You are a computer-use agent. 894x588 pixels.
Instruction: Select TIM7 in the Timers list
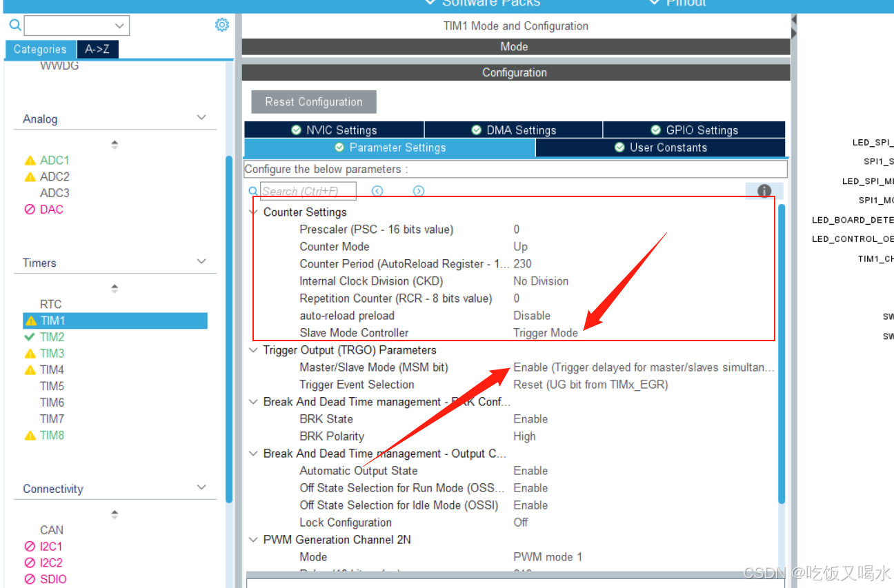tap(52, 418)
